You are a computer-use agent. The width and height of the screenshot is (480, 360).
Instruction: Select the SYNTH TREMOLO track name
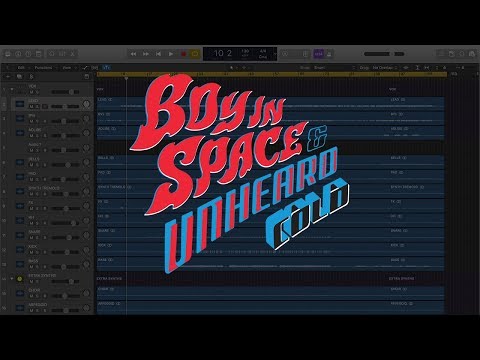44,188
